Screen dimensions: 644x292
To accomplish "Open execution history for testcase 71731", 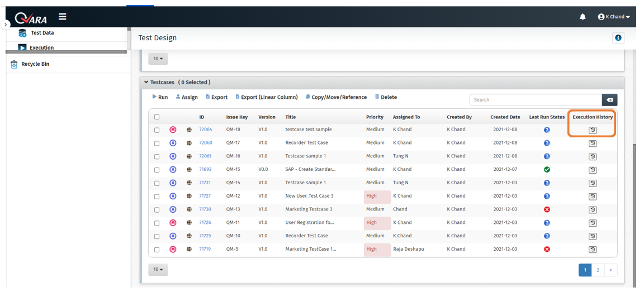I will [x=593, y=183].
